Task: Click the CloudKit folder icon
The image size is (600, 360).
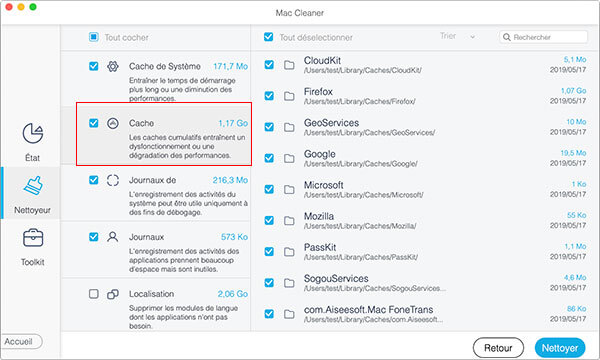Action: coord(289,65)
